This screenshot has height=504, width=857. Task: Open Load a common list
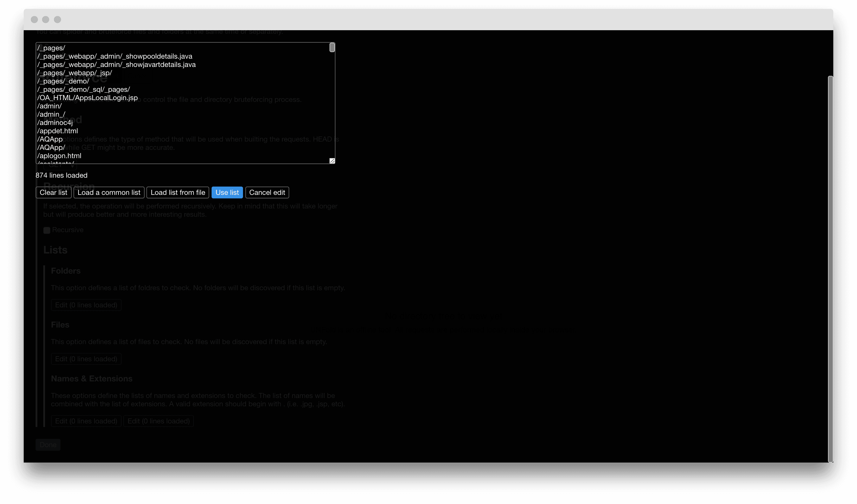pos(109,192)
